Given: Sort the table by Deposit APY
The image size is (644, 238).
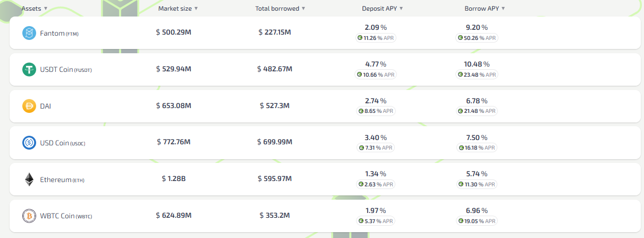Looking at the screenshot, I should click(383, 9).
